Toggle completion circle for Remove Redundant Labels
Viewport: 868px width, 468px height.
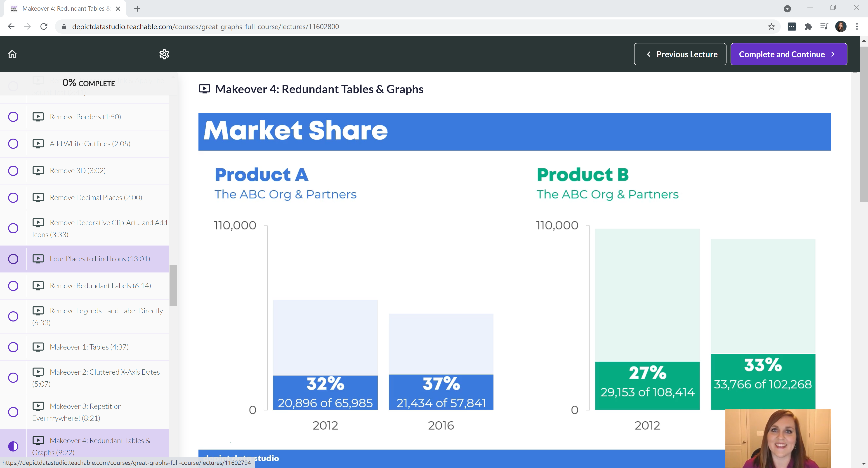[13, 286]
